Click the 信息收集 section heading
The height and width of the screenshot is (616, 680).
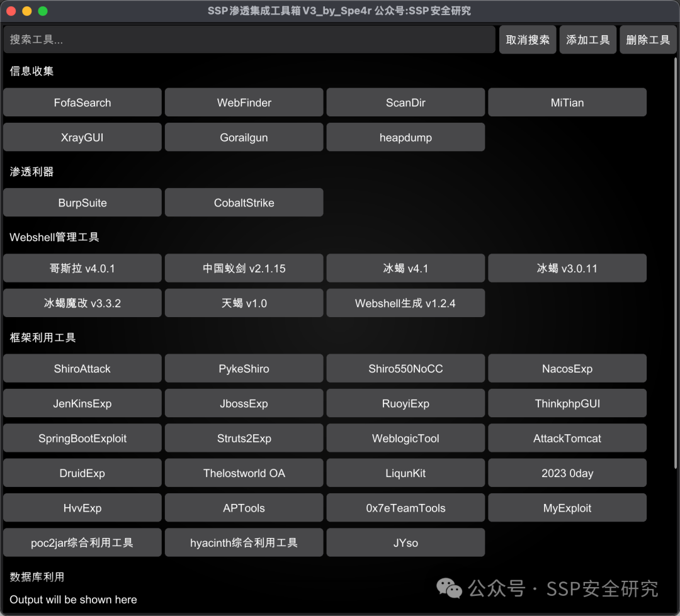pos(31,71)
